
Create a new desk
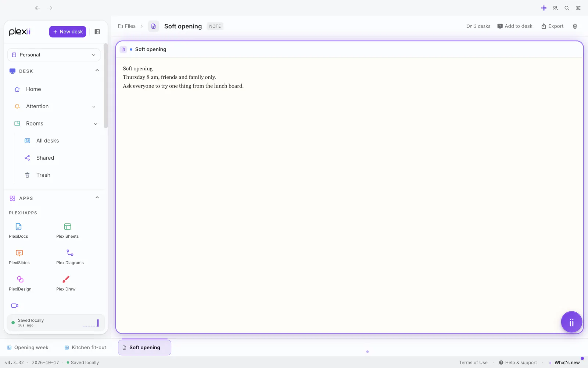(x=68, y=32)
